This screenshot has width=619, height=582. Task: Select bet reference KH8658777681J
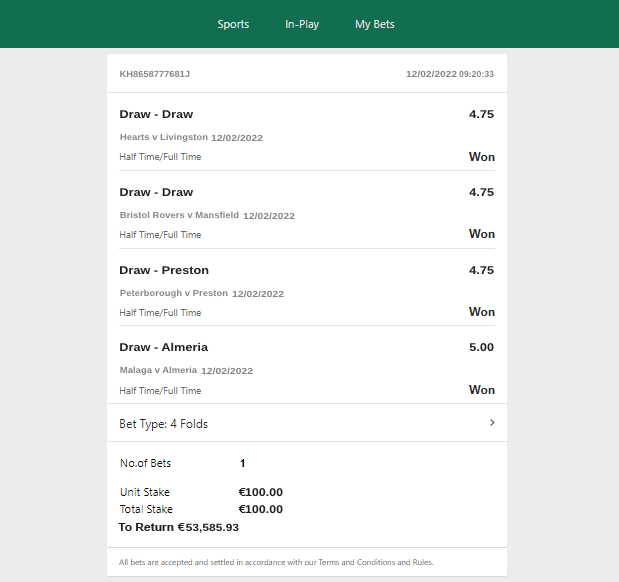coord(154,74)
